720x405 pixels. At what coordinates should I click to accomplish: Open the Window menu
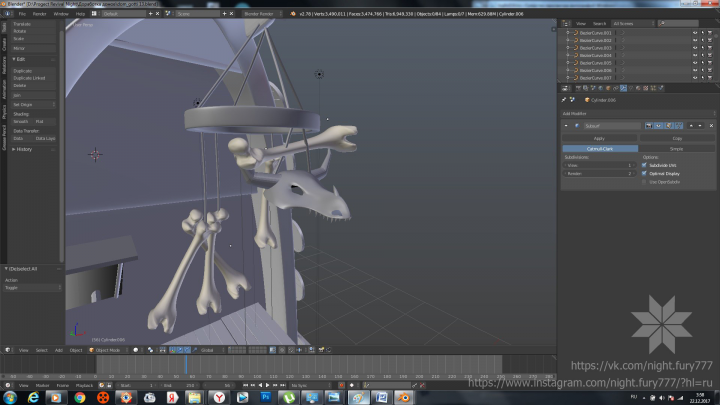point(61,14)
